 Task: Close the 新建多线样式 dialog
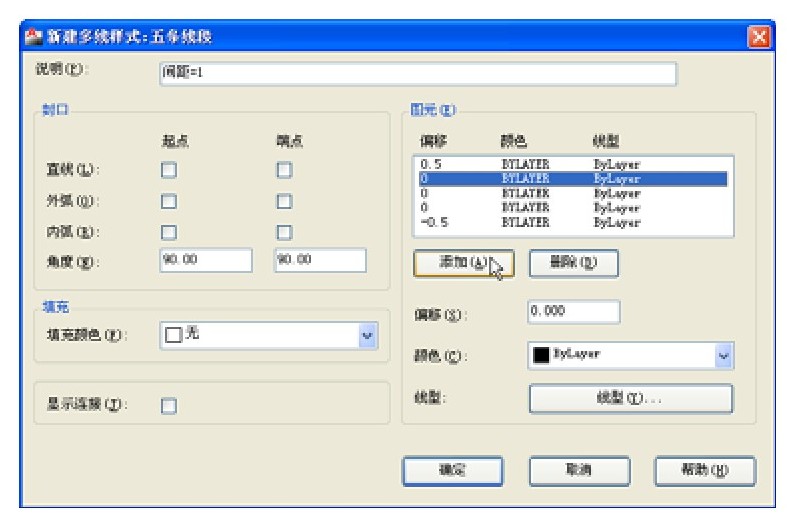coord(758,37)
